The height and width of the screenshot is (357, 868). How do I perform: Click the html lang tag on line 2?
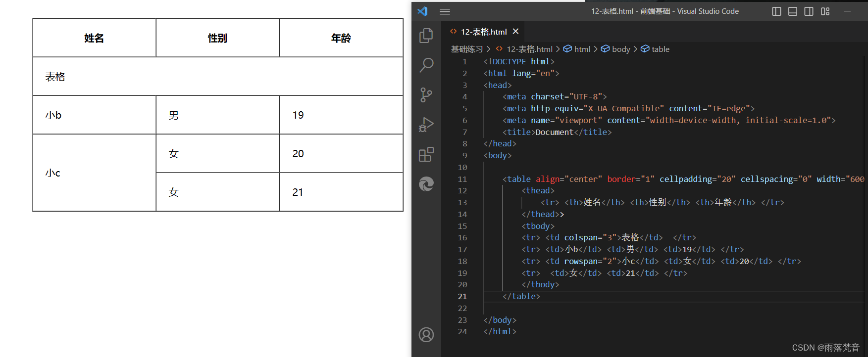pyautogui.click(x=521, y=74)
